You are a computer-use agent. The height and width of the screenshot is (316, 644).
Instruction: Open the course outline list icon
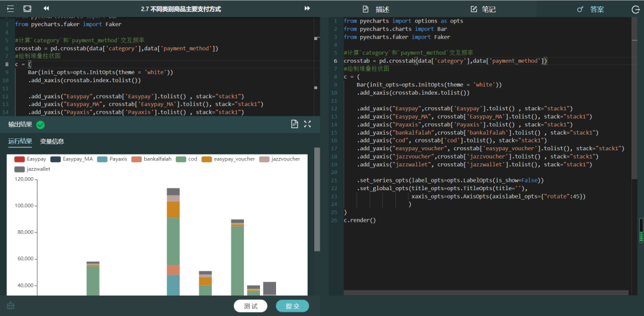click(x=10, y=8)
